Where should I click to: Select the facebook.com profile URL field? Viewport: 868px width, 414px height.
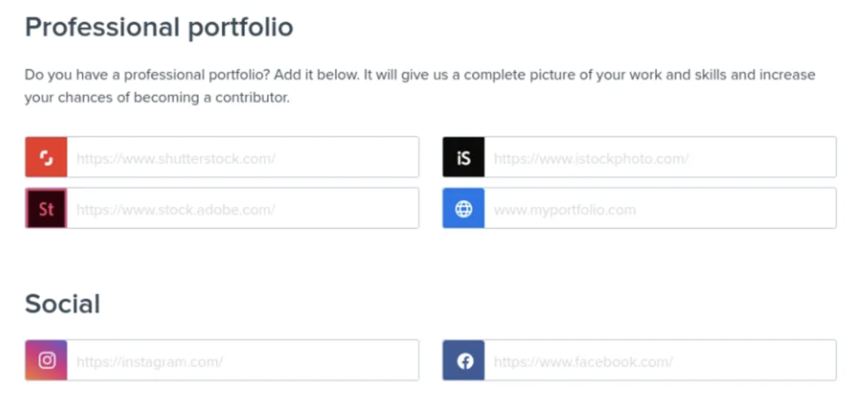point(659,361)
